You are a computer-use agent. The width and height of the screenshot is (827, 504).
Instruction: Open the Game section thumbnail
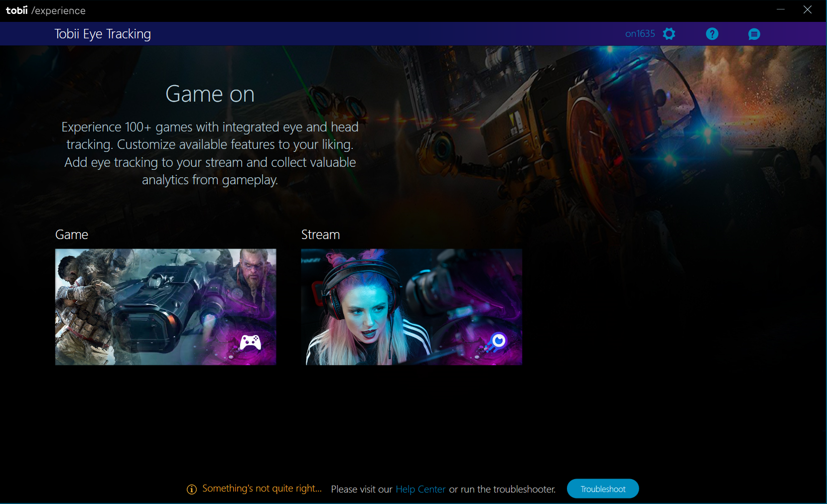click(x=165, y=307)
